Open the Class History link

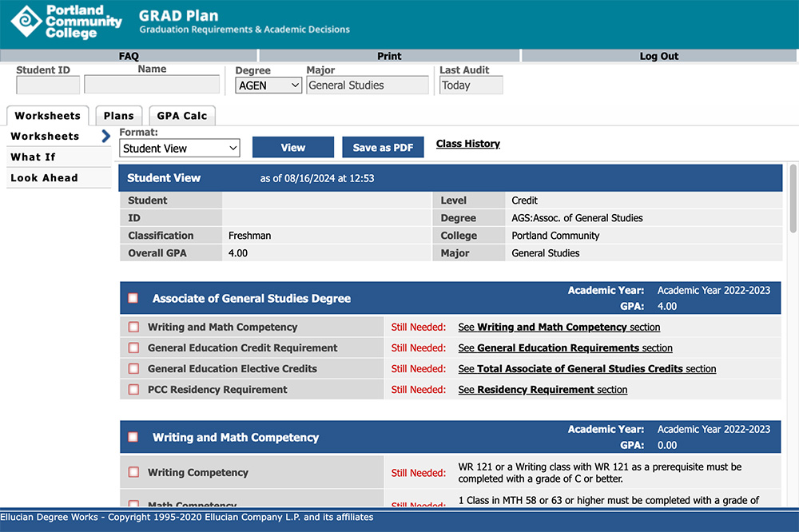pyautogui.click(x=467, y=143)
